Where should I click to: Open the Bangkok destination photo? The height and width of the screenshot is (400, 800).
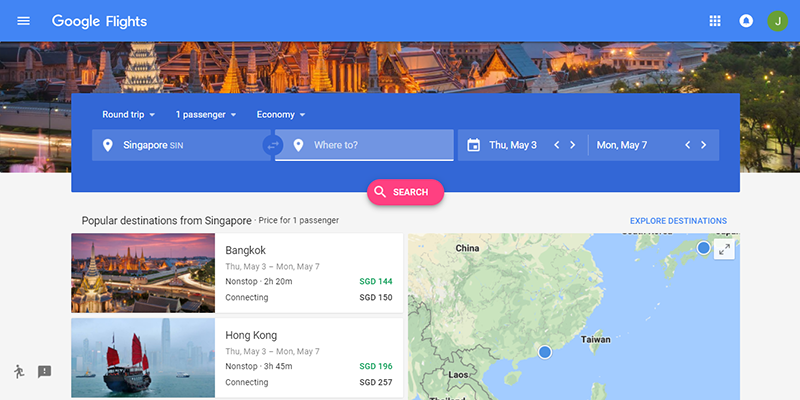point(143,273)
